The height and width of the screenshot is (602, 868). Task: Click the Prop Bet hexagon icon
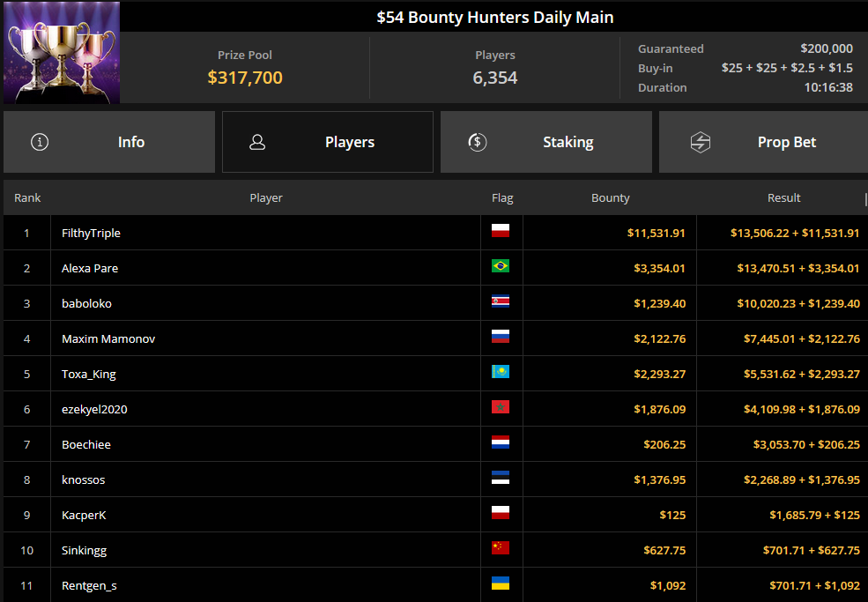(701, 142)
